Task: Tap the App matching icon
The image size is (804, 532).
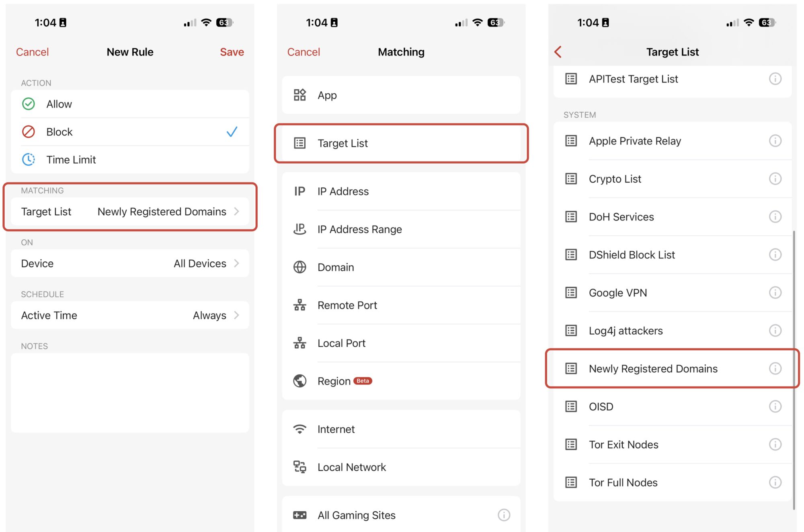Action: point(300,95)
